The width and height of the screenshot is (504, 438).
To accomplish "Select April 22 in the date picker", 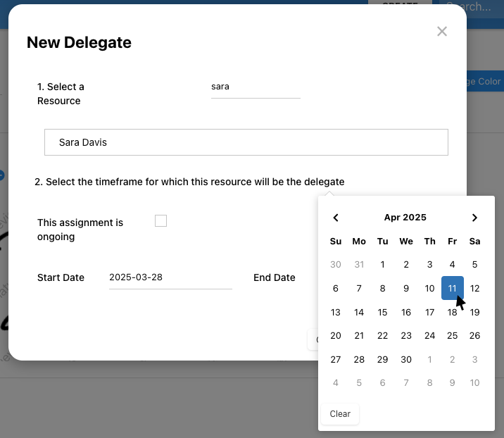I will pos(382,336).
